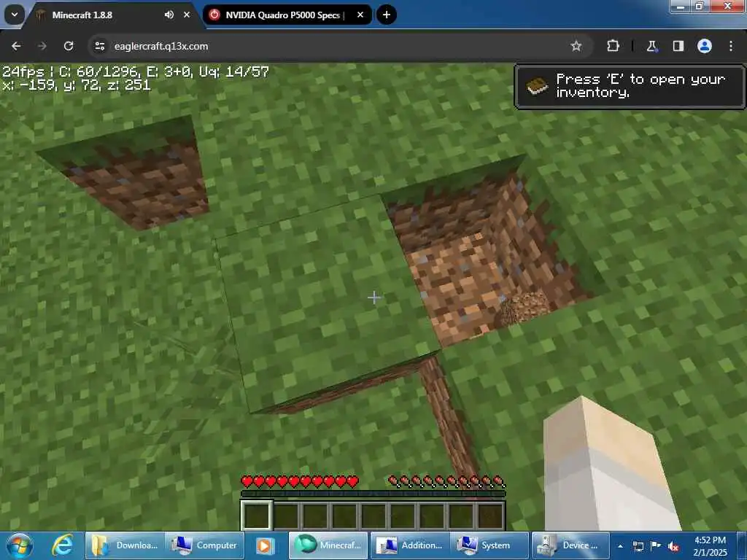Open Downloads folder taskbar button
The height and width of the screenshot is (560, 747).
click(x=125, y=545)
